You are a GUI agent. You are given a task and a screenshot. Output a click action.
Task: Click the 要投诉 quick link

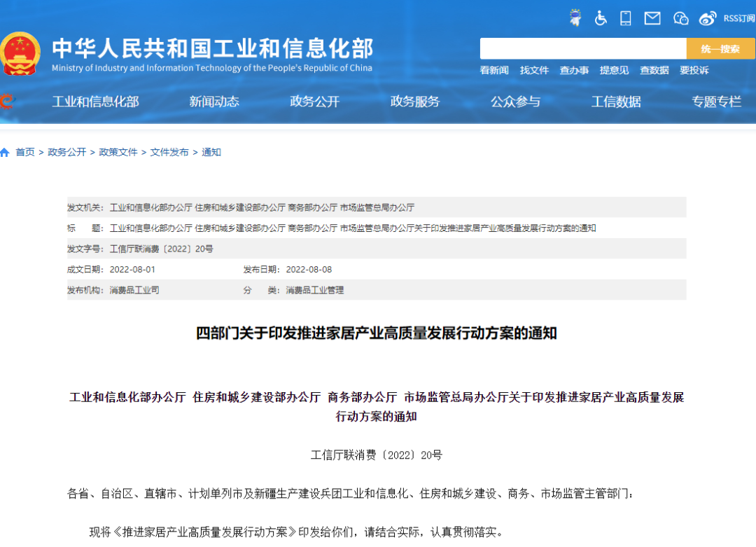[694, 70]
